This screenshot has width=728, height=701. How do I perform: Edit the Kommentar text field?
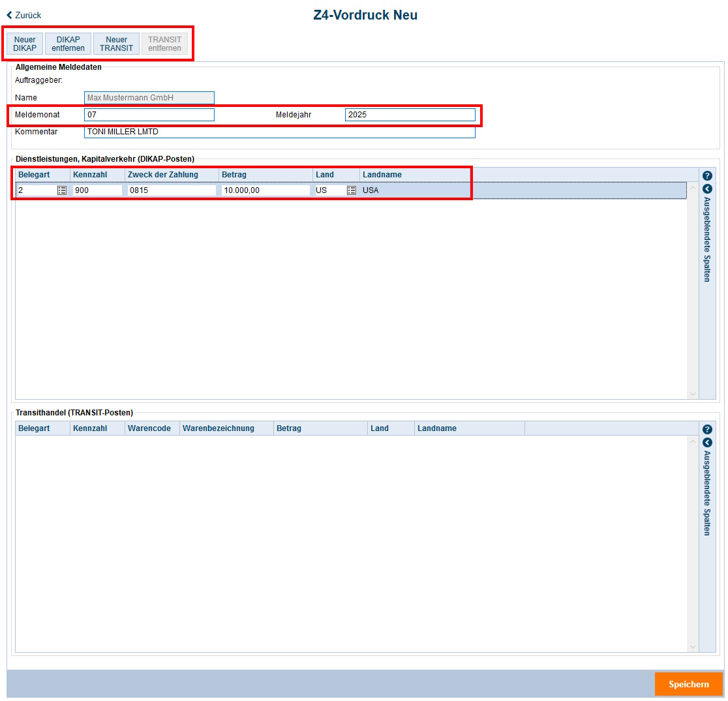point(279,132)
